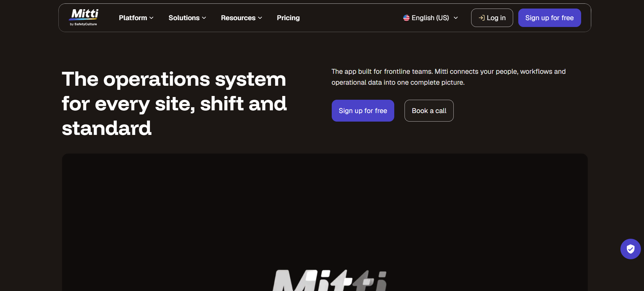Click the Book a call button
644x291 pixels.
pos(429,111)
